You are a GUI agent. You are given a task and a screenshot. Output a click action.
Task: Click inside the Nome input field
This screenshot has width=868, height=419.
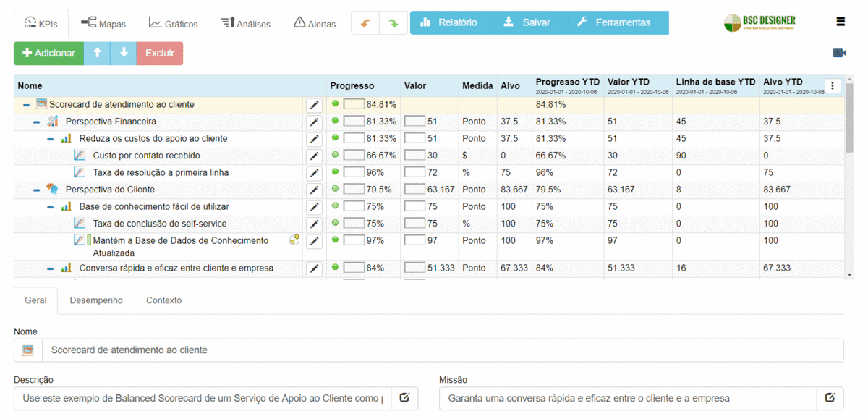[x=289, y=350]
